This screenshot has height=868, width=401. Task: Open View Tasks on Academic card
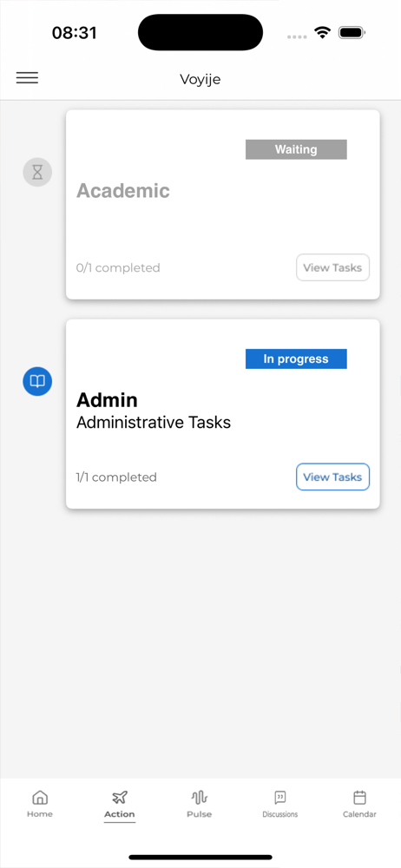pyautogui.click(x=332, y=268)
